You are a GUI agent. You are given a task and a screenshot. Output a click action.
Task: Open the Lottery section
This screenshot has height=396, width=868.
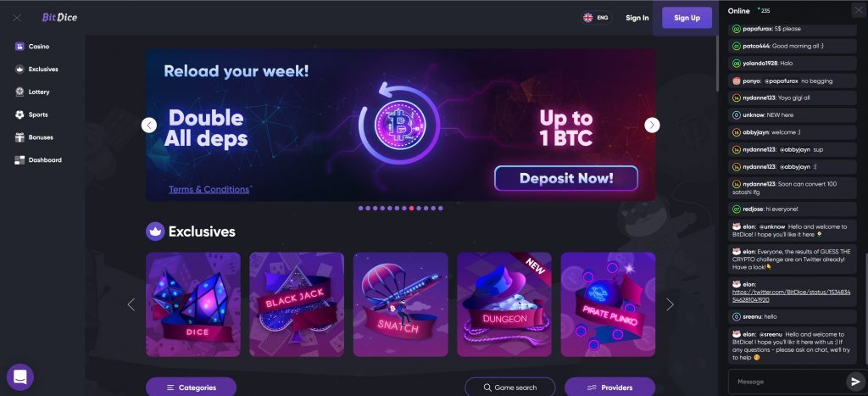tap(32, 92)
